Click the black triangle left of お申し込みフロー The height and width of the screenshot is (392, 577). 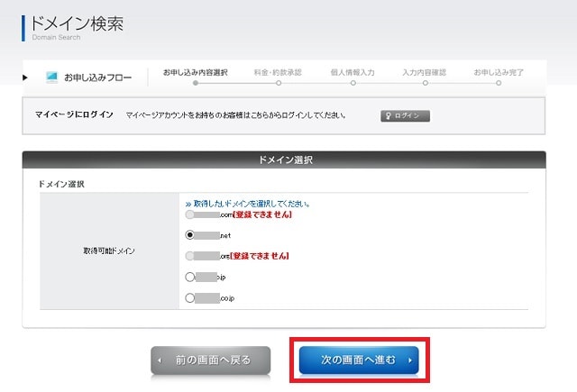26,77
